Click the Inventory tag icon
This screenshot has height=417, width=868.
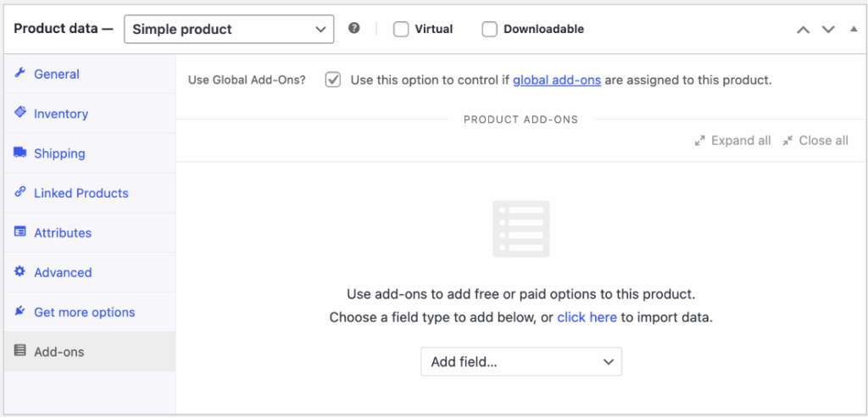pyautogui.click(x=20, y=113)
